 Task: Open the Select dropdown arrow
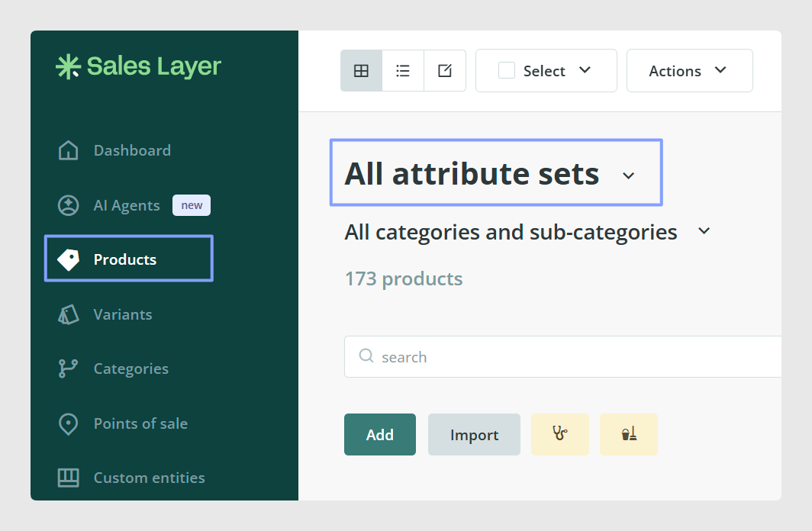pos(585,70)
